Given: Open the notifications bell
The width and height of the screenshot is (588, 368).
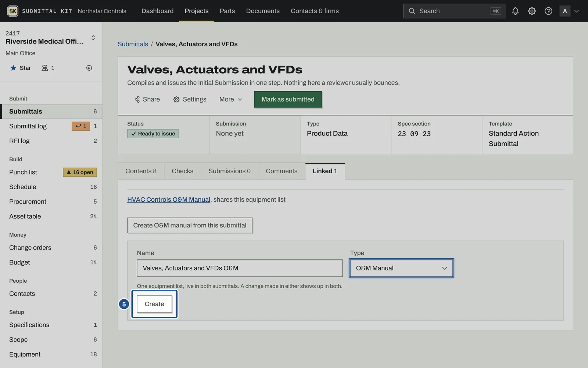Looking at the screenshot, I should pyautogui.click(x=515, y=11).
